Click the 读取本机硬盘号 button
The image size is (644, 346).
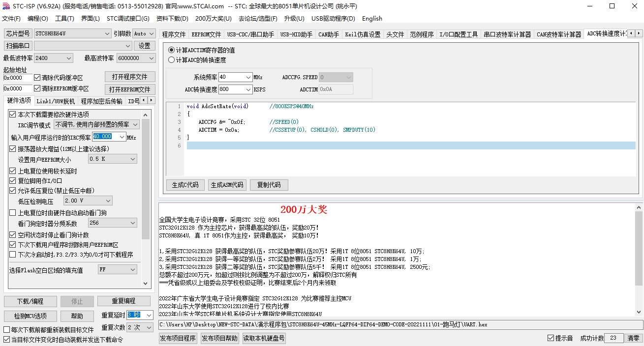pos(264,338)
